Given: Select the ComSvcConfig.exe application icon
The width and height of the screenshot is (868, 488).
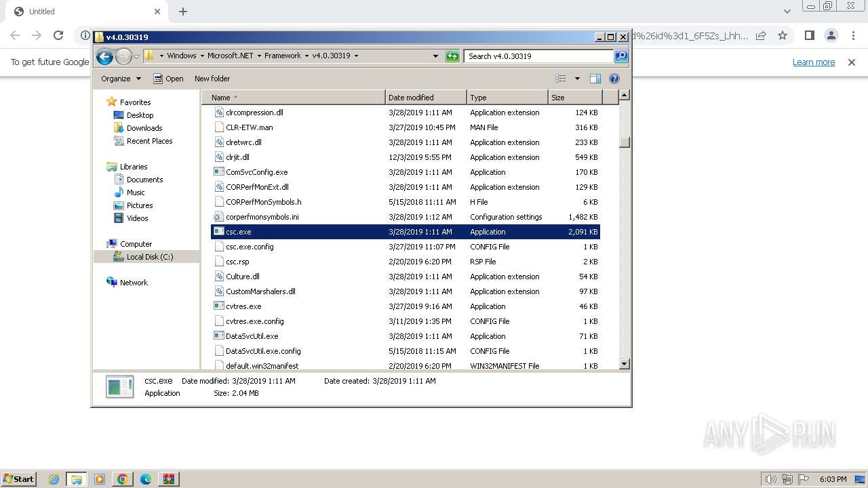Looking at the screenshot, I should click(x=219, y=172).
